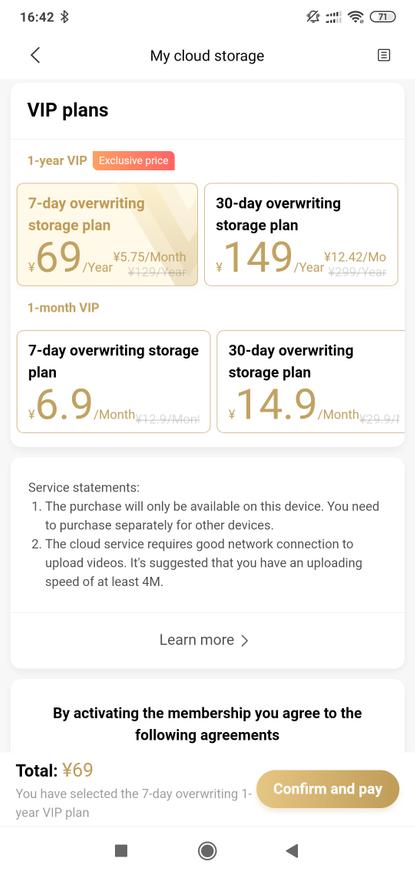Tap the Wi-Fi status icon
This screenshot has height=876, width=415.
pyautogui.click(x=355, y=17)
